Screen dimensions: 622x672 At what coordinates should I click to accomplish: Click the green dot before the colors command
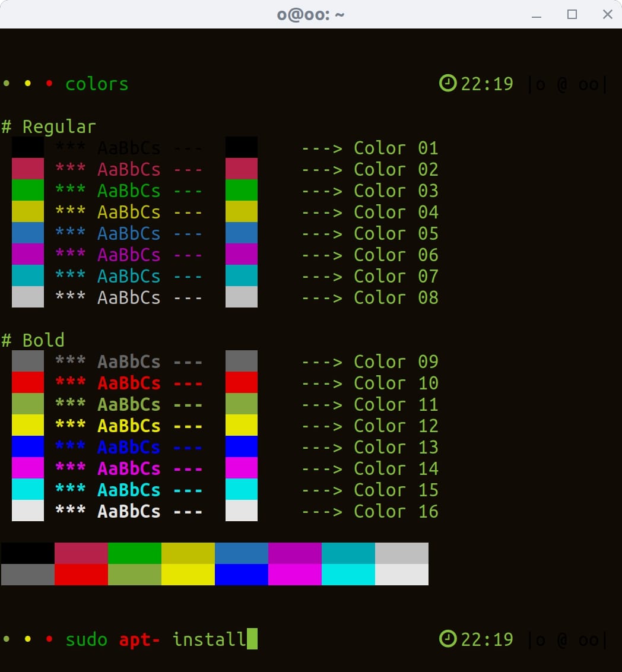click(x=7, y=84)
